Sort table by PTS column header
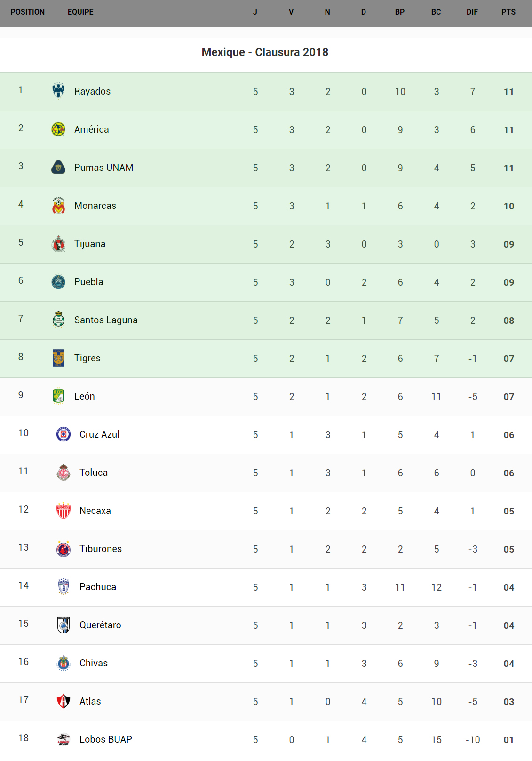The height and width of the screenshot is (761, 532). (x=508, y=12)
